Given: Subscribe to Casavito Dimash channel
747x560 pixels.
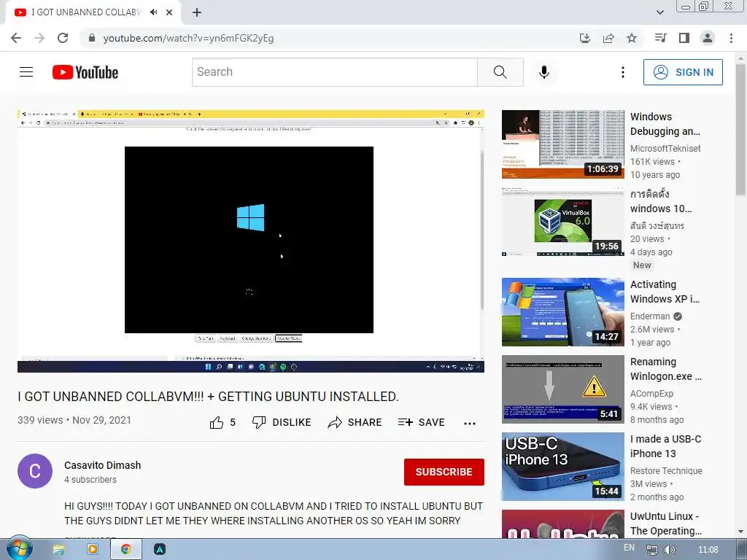Looking at the screenshot, I should (x=444, y=472).
